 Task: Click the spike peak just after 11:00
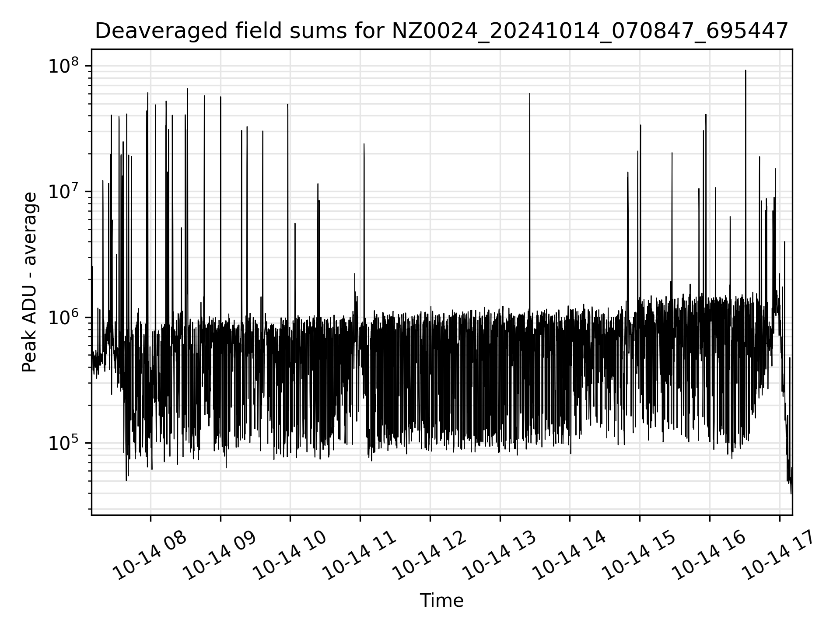(x=364, y=144)
